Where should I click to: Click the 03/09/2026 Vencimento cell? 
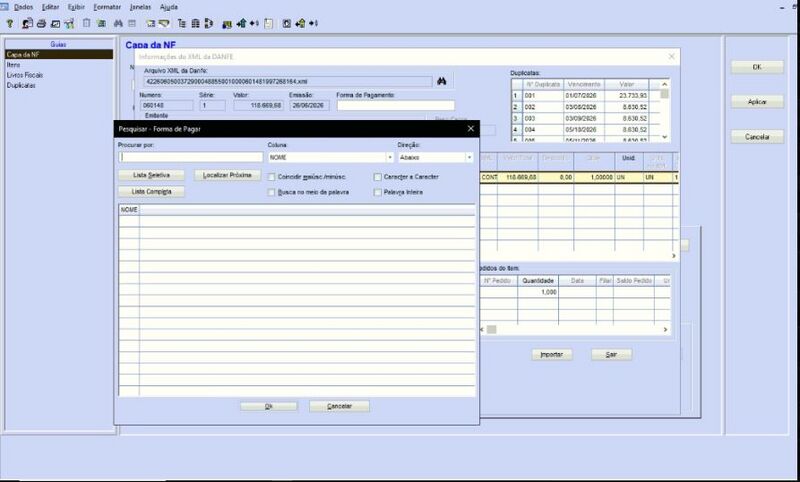point(583,118)
